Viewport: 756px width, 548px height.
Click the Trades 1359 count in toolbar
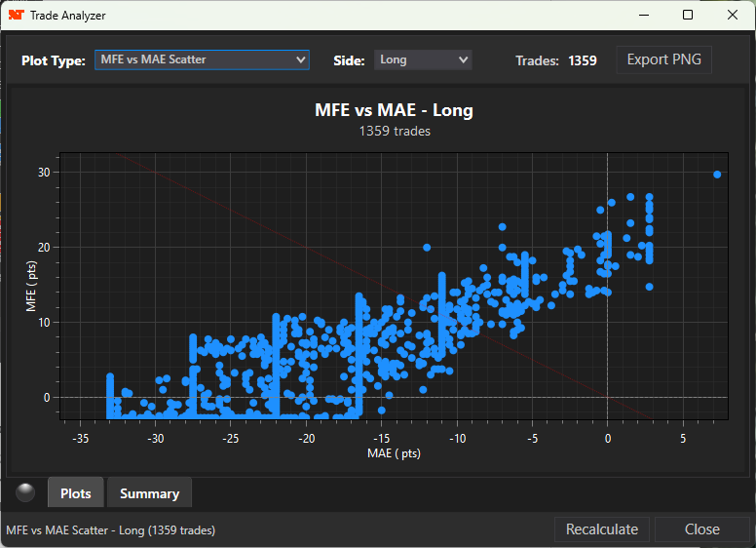coord(556,60)
